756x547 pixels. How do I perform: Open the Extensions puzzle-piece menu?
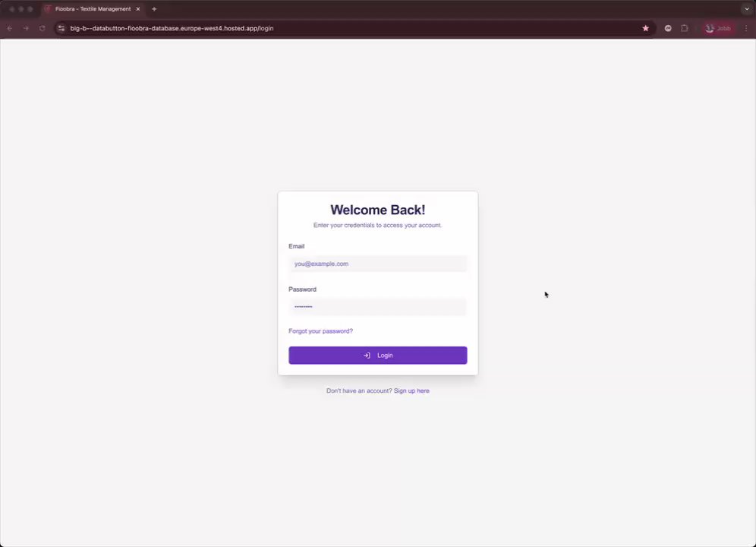coord(684,28)
